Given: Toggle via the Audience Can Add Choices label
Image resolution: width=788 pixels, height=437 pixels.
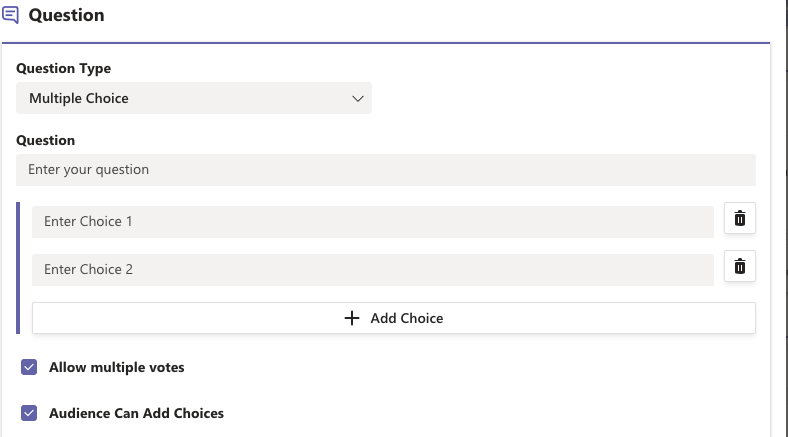Looking at the screenshot, I should coord(136,413).
